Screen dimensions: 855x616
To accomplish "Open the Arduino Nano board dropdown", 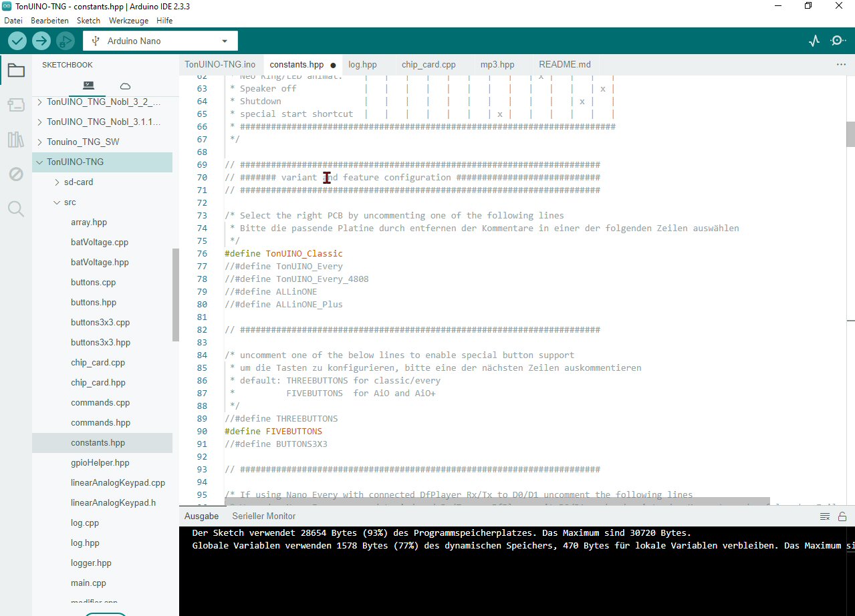I will 160,41.
